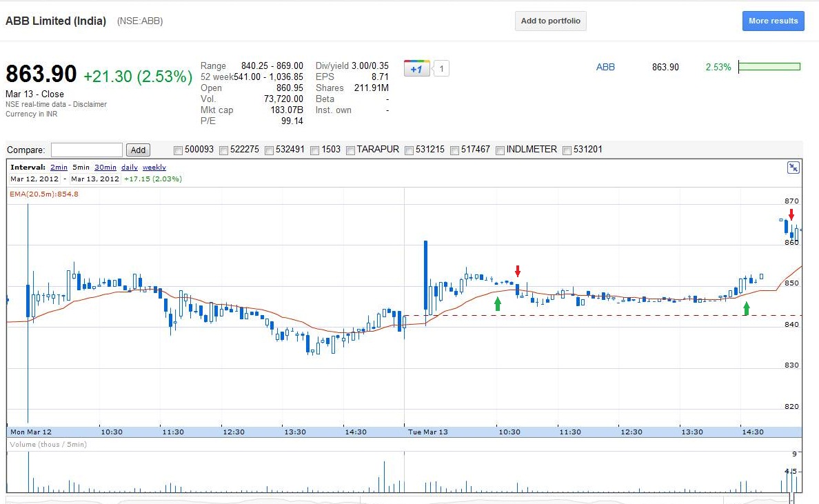
Task: Click the Add to portfolio button
Action: tap(551, 21)
